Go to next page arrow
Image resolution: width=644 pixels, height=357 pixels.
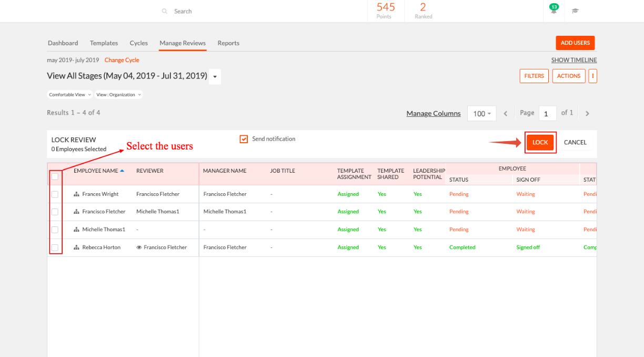tap(588, 113)
